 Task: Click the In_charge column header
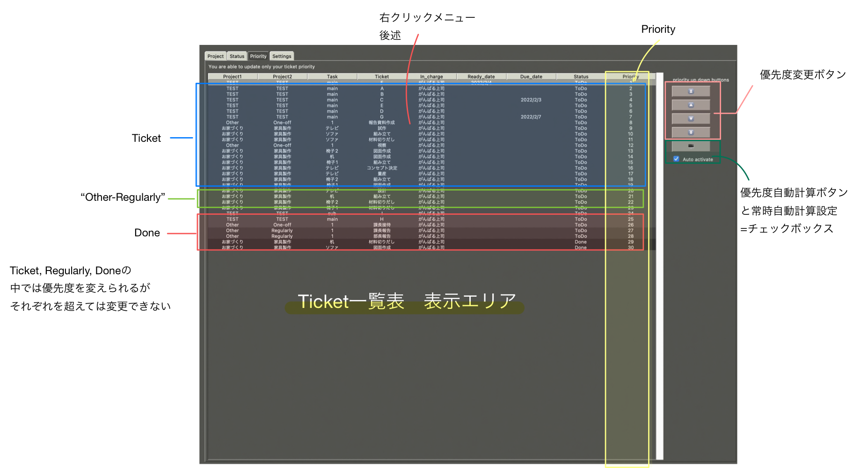(431, 77)
